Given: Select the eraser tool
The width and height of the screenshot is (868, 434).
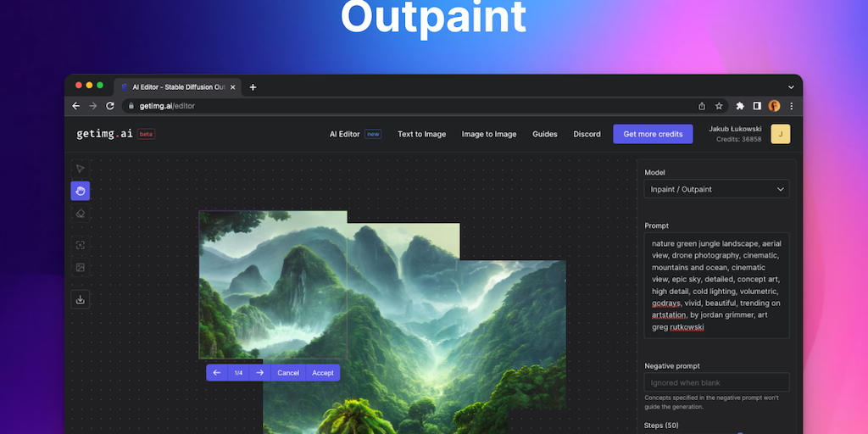Looking at the screenshot, I should click(x=81, y=213).
